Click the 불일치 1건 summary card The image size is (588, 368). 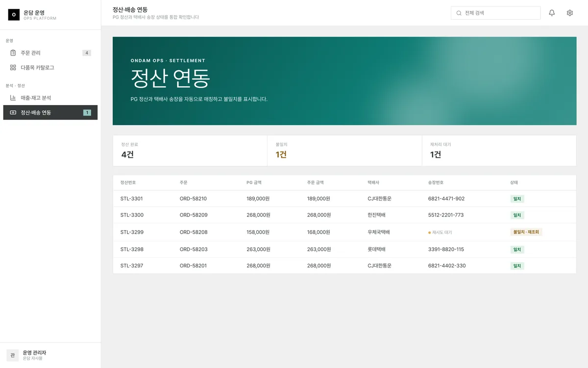pyautogui.click(x=344, y=151)
